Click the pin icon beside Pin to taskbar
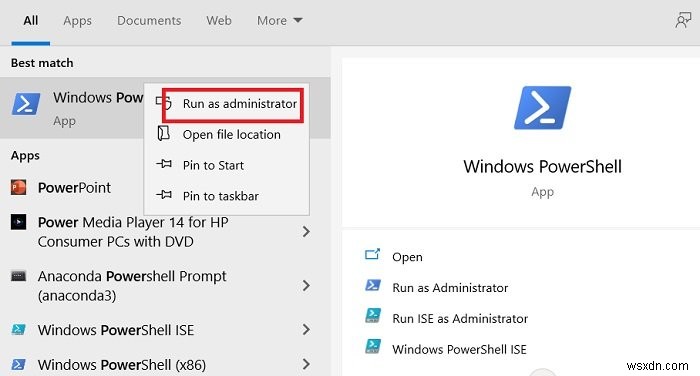The height and width of the screenshot is (376, 700). (x=164, y=195)
